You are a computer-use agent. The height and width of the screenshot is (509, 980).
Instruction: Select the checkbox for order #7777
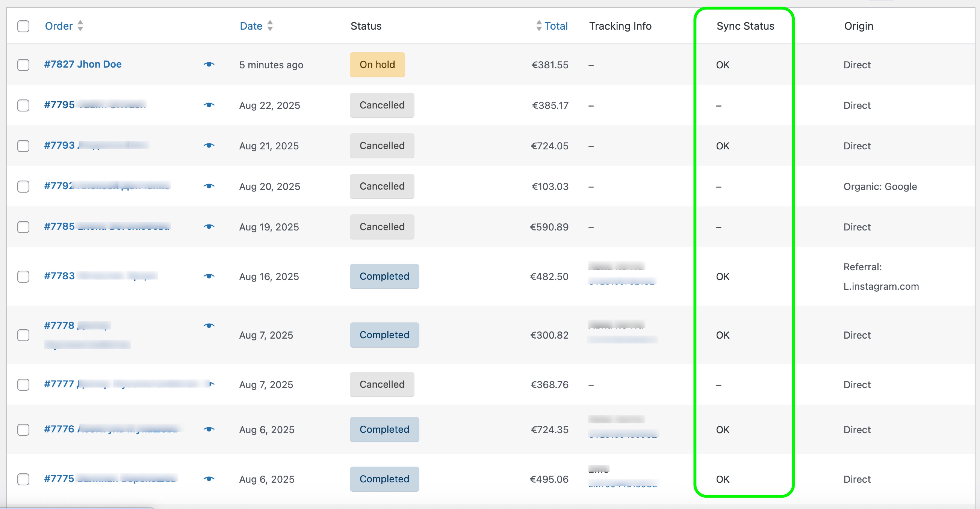(23, 384)
